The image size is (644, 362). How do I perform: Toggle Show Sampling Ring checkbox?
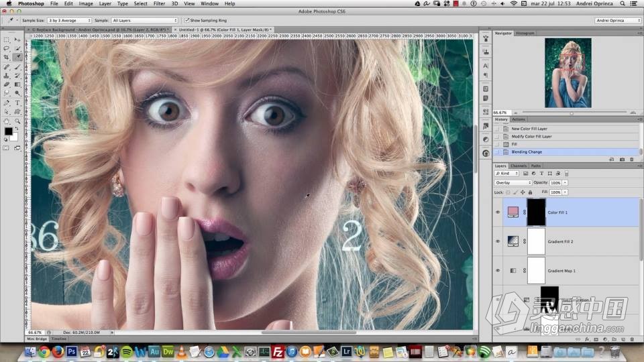[x=187, y=20]
